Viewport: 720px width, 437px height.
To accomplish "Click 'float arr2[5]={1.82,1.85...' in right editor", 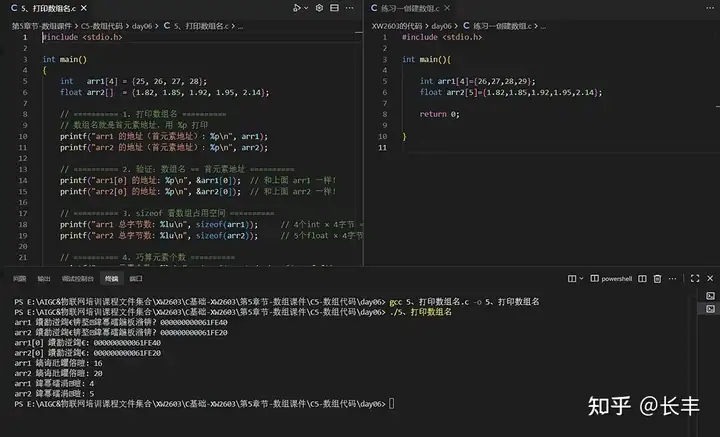I will pyautogui.click(x=511, y=92).
